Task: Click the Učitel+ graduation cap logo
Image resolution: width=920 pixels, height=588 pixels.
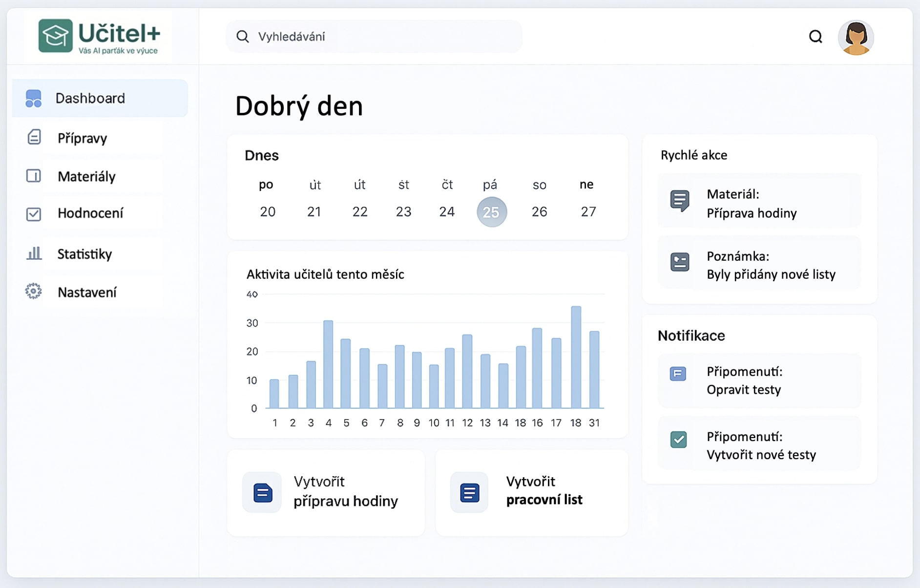Action: pyautogui.click(x=55, y=36)
